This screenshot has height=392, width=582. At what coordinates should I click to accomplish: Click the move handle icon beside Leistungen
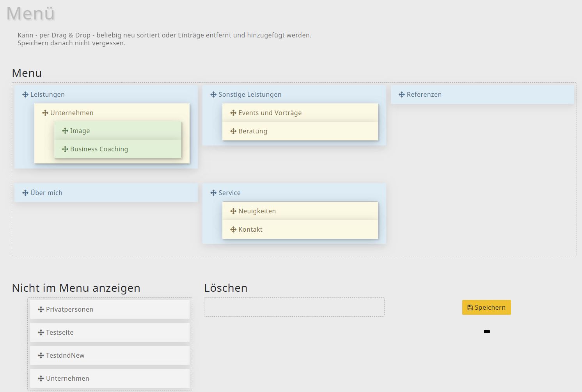point(25,94)
